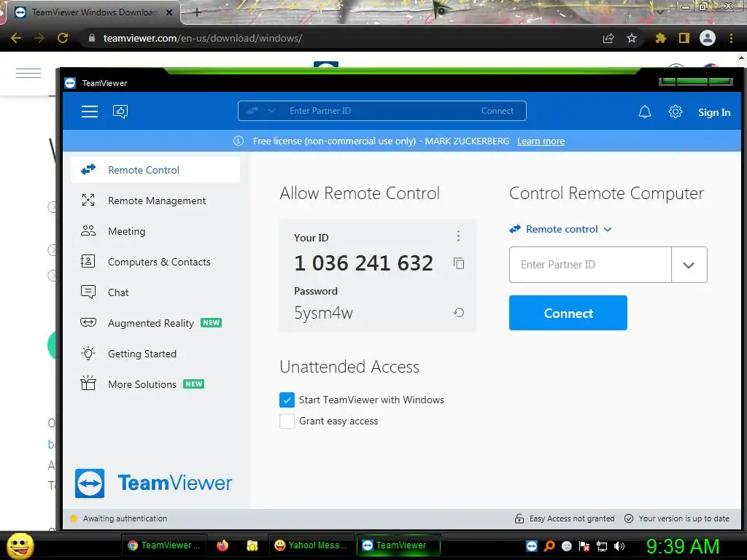Open notifications bell in TeamViewer
Image resolution: width=747 pixels, height=560 pixels.
pyautogui.click(x=645, y=112)
